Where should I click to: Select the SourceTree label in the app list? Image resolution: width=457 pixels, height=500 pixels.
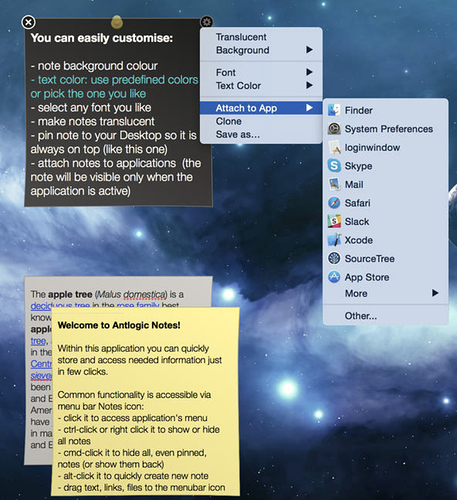(x=370, y=259)
